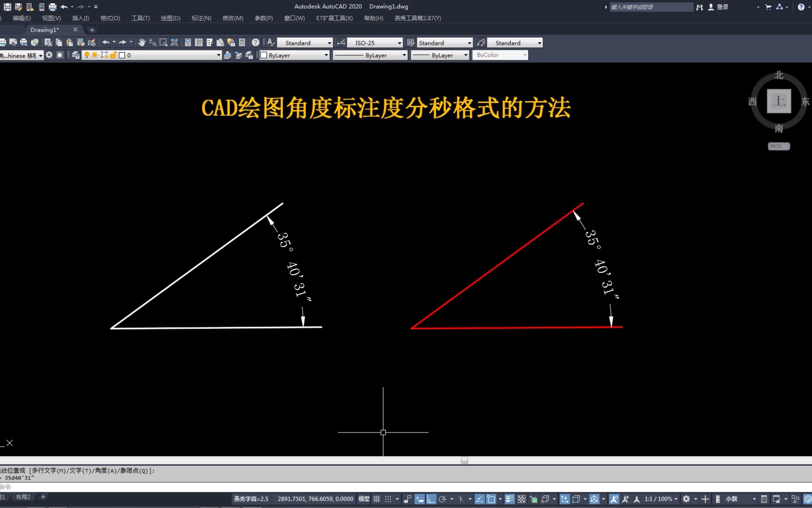
Task: Open the DesignCenter icon
Action: tap(199, 42)
